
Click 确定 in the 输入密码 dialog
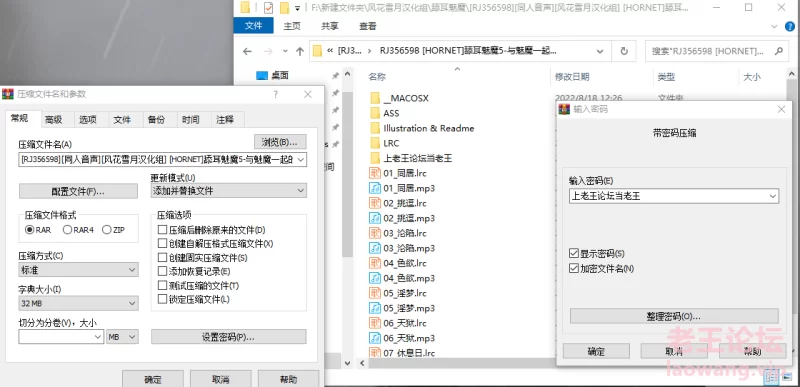click(596, 351)
